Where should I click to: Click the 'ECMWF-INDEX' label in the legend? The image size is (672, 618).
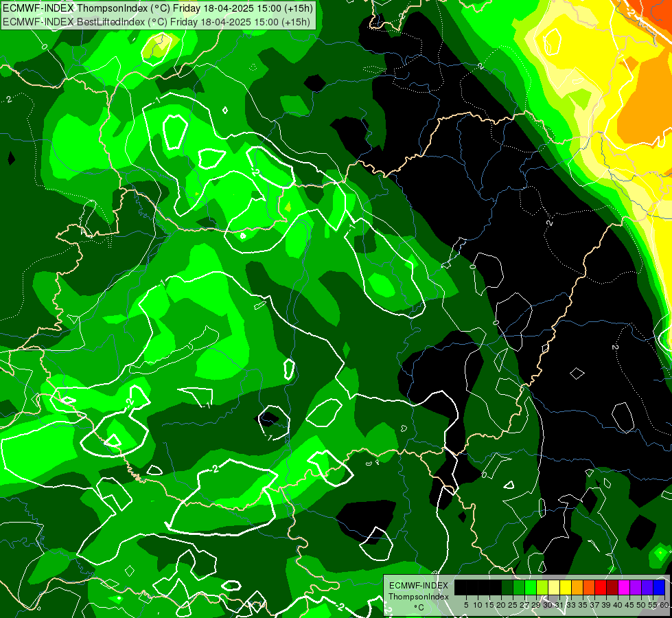pos(419,586)
